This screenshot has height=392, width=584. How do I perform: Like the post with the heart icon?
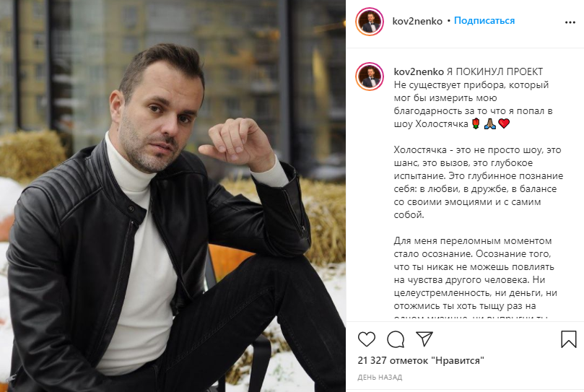point(367,339)
